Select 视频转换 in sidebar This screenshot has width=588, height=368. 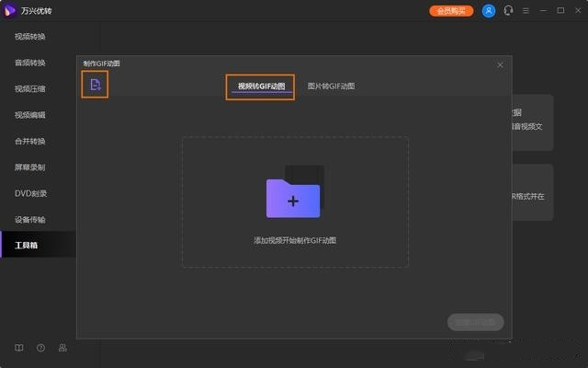tap(30, 37)
